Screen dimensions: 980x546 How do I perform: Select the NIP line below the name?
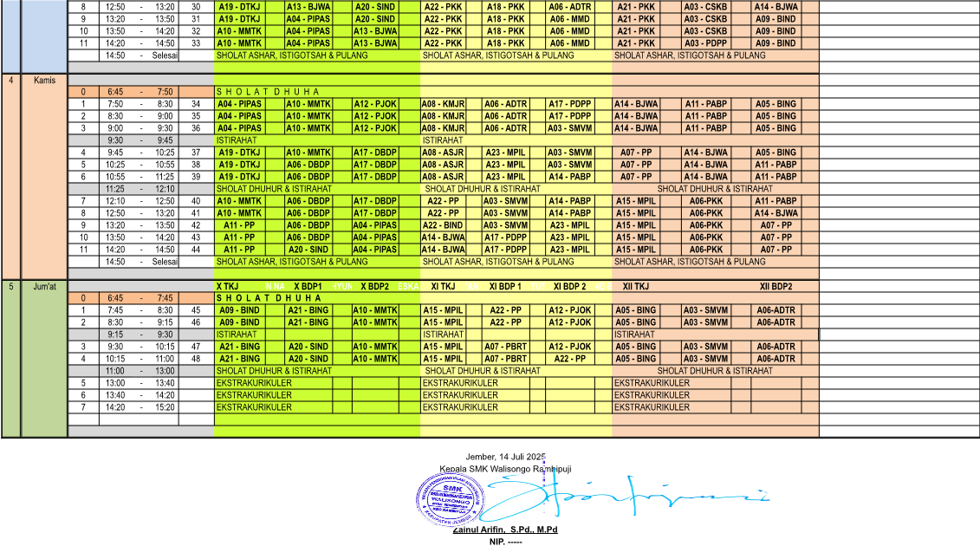point(505,542)
